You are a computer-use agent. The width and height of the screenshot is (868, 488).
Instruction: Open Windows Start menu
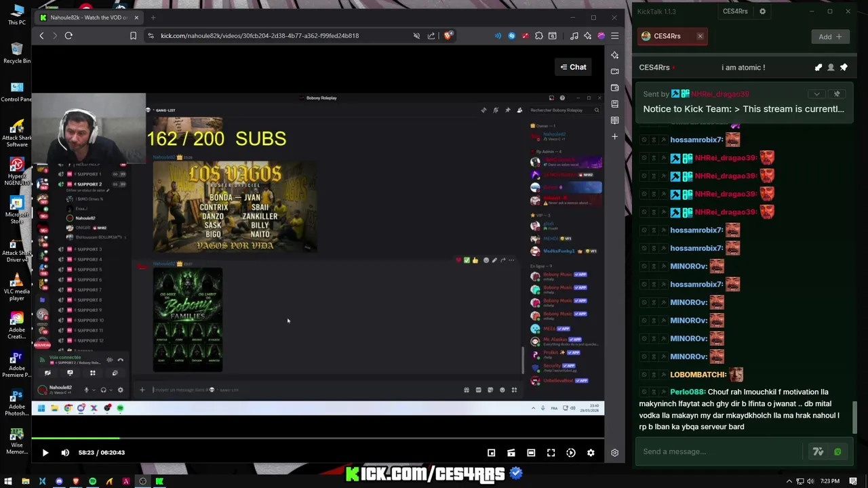(x=8, y=481)
